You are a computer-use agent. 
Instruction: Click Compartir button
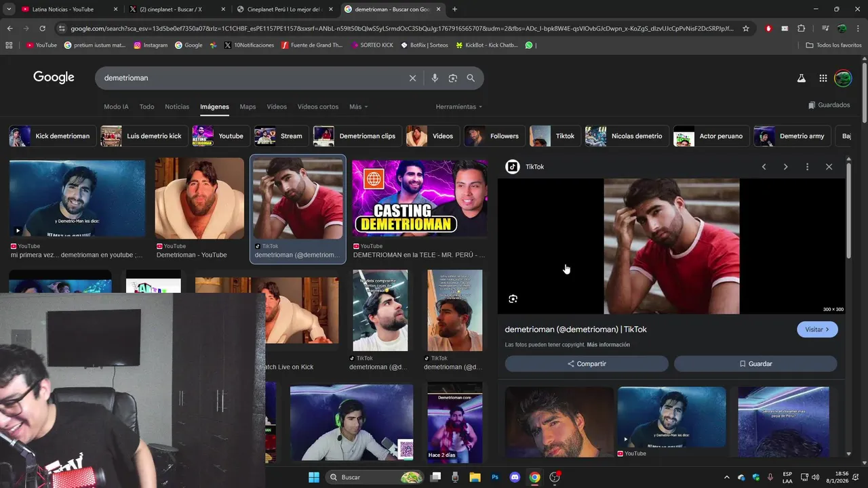(587, 364)
